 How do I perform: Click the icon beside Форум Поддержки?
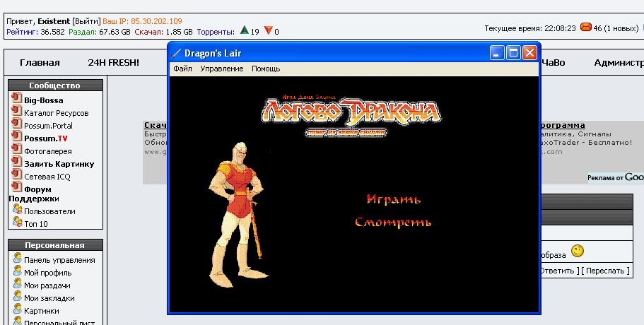coord(16,187)
